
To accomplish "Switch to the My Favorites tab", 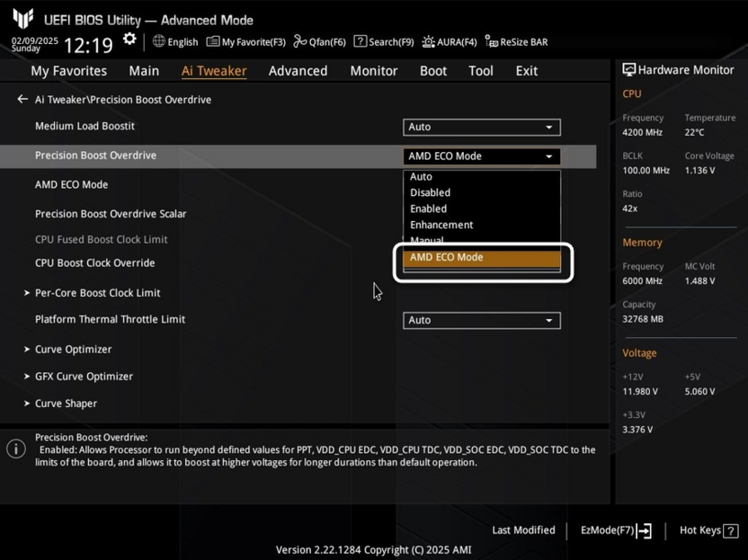I will tap(68, 71).
